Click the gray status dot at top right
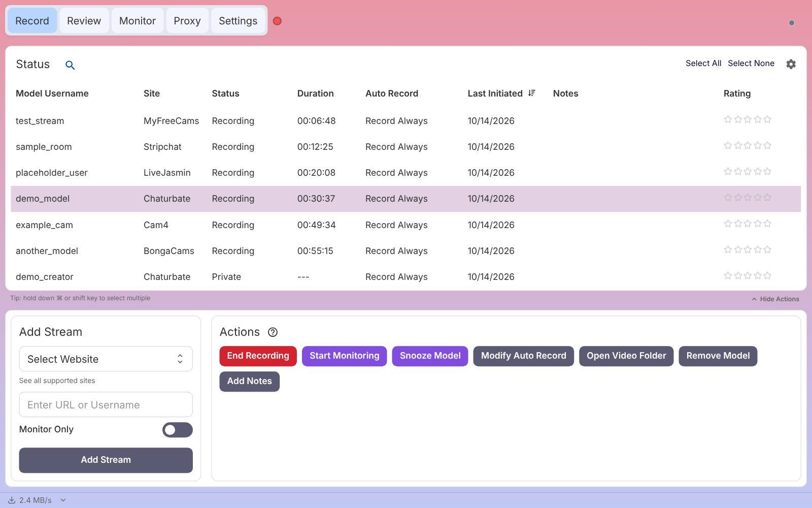Image resolution: width=812 pixels, height=508 pixels. 791,23
